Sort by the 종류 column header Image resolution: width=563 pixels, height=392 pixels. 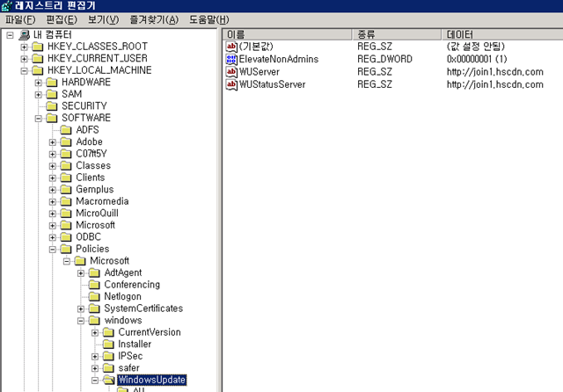tap(397, 34)
